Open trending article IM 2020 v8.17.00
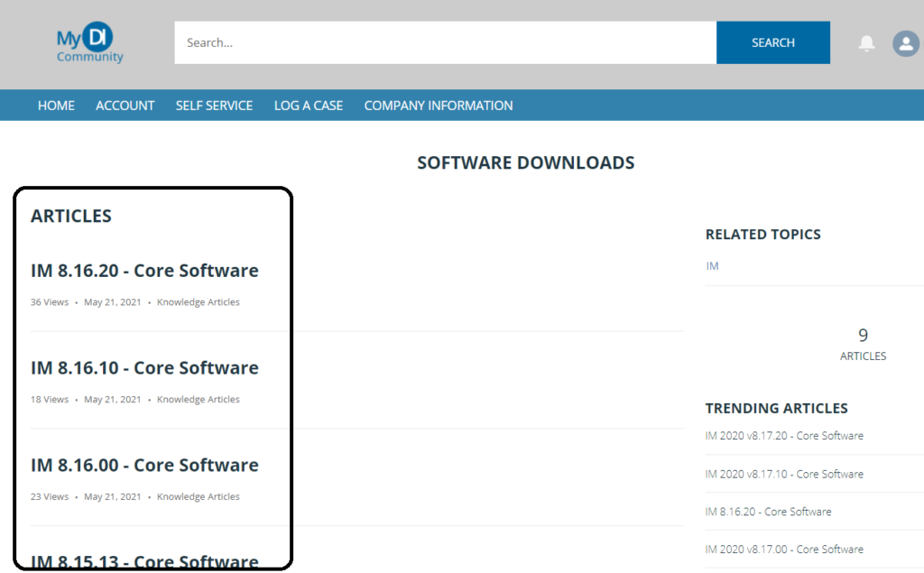 pyautogui.click(x=783, y=549)
